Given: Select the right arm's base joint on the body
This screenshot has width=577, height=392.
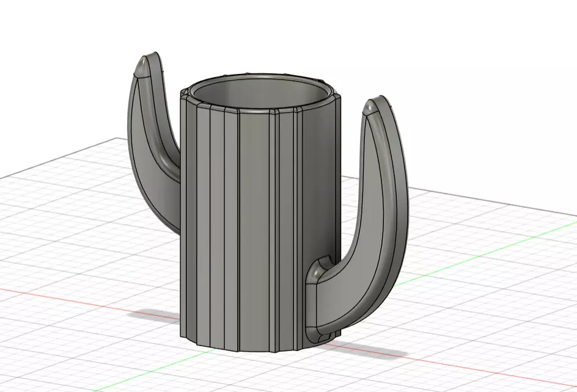Looking at the screenshot, I should click(316, 301).
